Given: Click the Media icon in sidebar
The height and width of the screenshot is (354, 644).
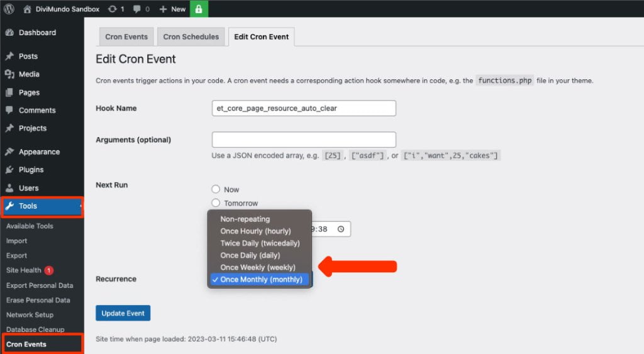Looking at the screenshot, I should coord(10,74).
